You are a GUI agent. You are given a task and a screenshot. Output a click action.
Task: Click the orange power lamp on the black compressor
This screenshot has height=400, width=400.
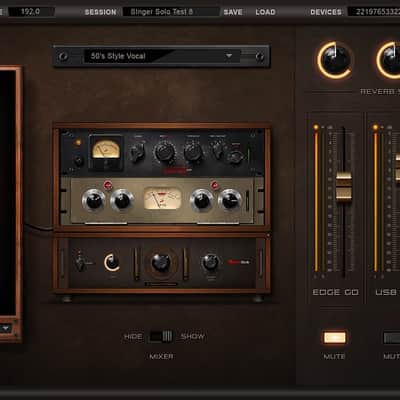coord(78,143)
